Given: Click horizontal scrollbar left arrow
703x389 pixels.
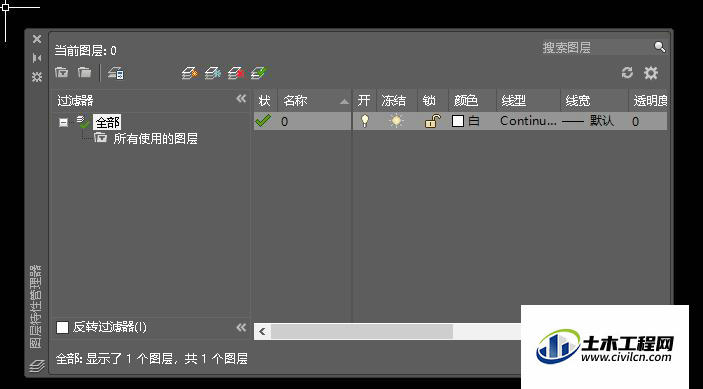Looking at the screenshot, I should pos(262,332).
